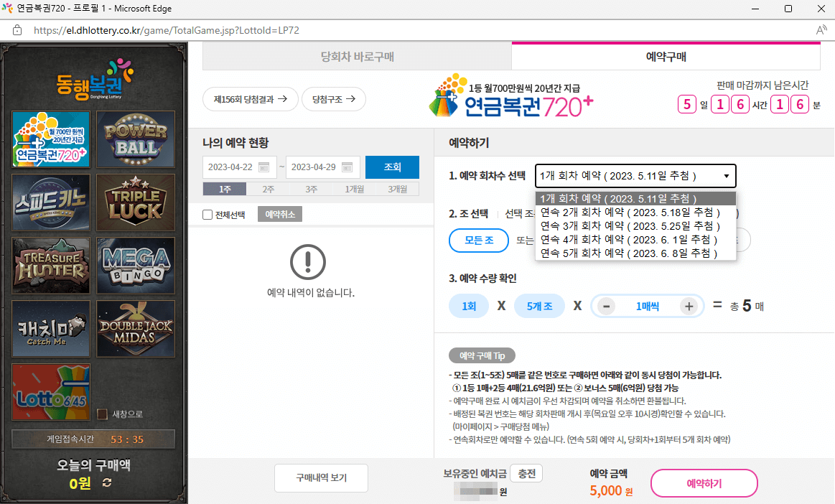Image resolution: width=835 pixels, height=504 pixels.
Task: Select the 1개월 period tab
Action: pyautogui.click(x=354, y=189)
